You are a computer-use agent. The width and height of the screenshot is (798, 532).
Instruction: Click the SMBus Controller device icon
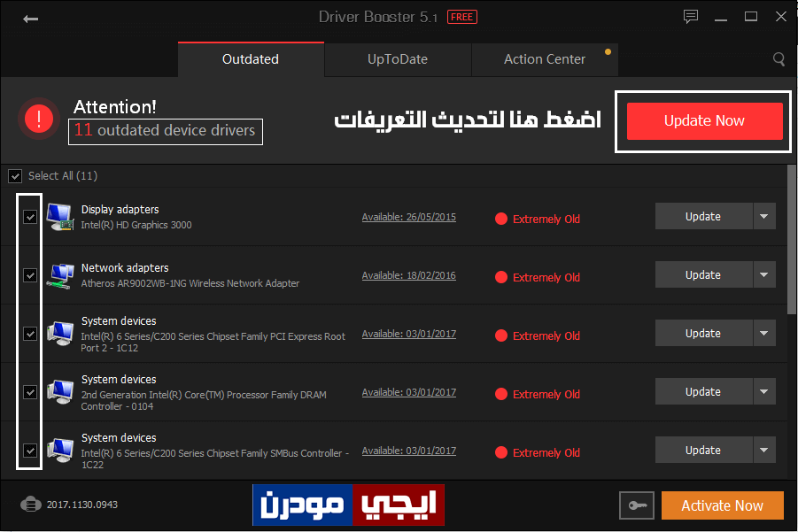pyautogui.click(x=60, y=451)
